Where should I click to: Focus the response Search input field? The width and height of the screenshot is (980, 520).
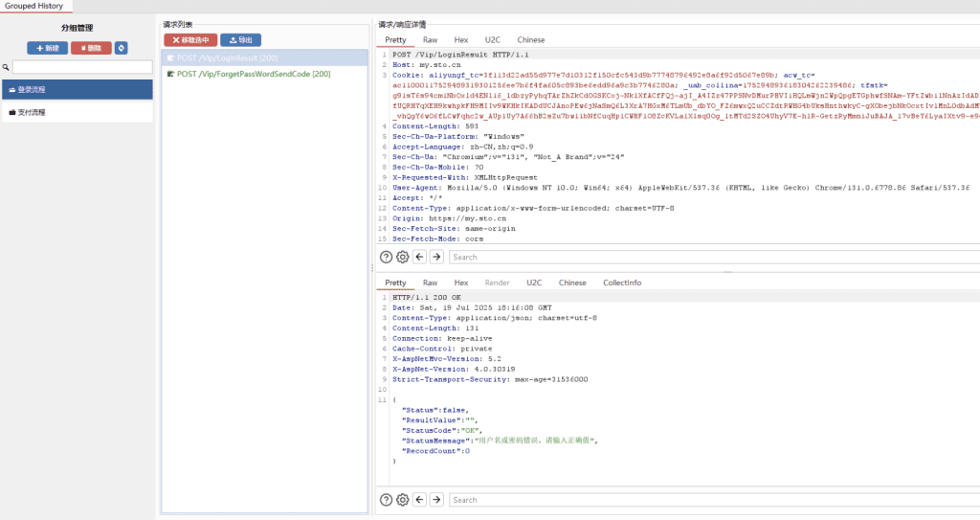714,500
